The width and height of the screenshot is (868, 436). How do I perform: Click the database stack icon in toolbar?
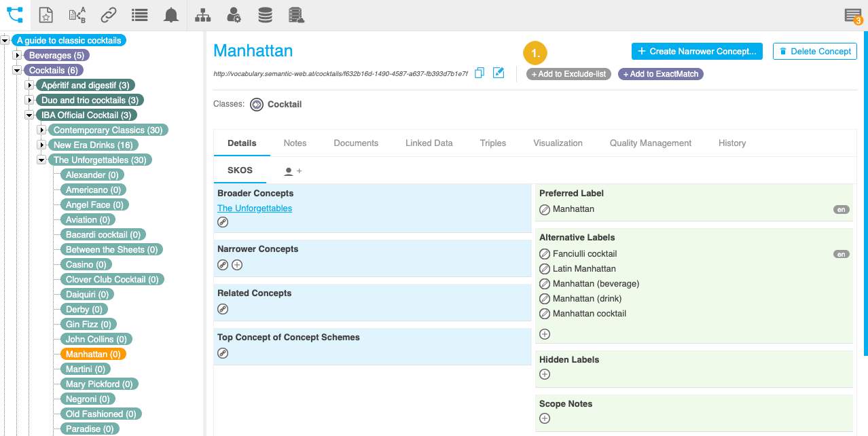pos(266,15)
